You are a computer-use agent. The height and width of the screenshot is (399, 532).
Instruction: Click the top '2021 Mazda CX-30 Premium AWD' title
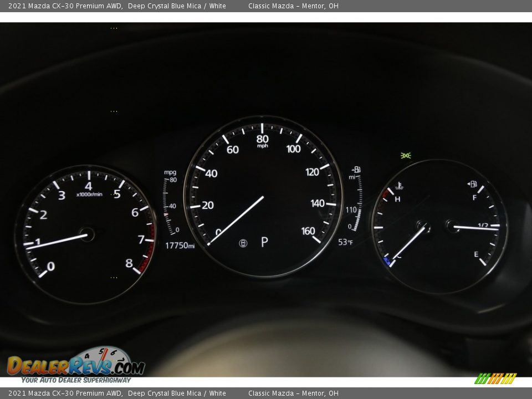coord(65,6)
